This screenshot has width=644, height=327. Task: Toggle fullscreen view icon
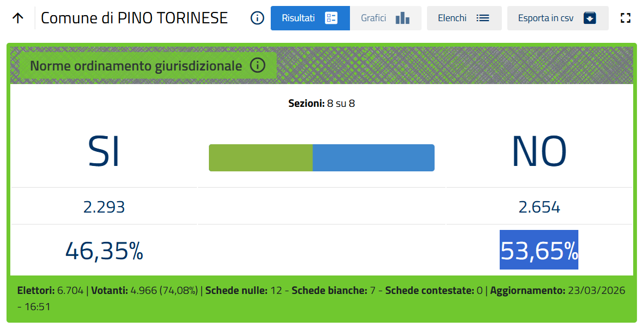click(626, 18)
